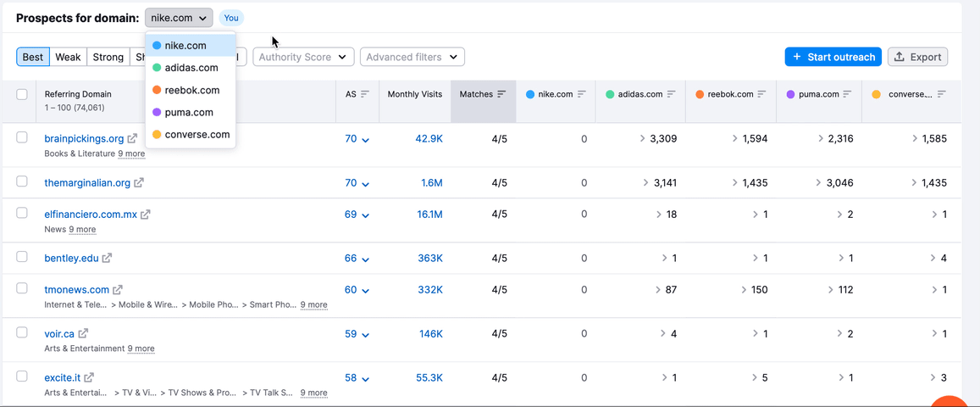Viewport: 980px width, 407px height.
Task: Open the themarginalian.org domain link
Action: (x=87, y=182)
